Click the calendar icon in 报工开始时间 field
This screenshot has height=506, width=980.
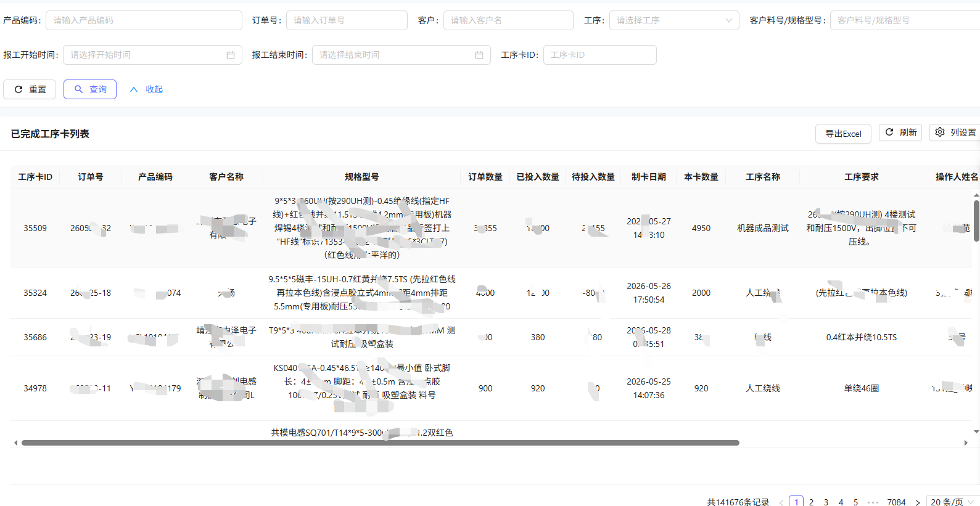pyautogui.click(x=231, y=55)
